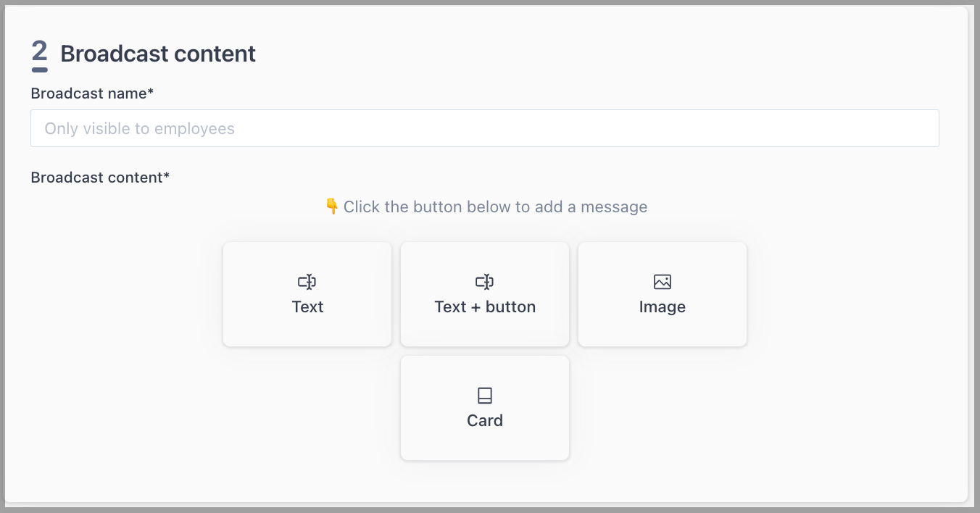980x513 pixels.
Task: Add a Card message block
Action: tap(485, 408)
